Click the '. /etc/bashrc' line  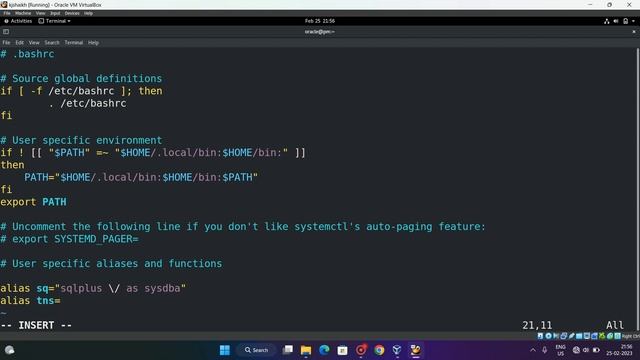tap(87, 103)
